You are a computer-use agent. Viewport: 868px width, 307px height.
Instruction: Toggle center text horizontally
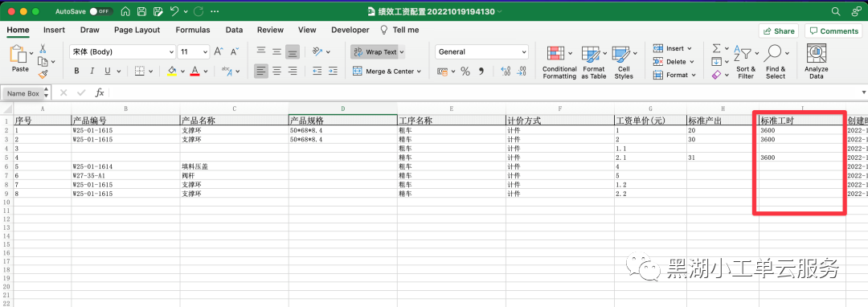click(276, 71)
